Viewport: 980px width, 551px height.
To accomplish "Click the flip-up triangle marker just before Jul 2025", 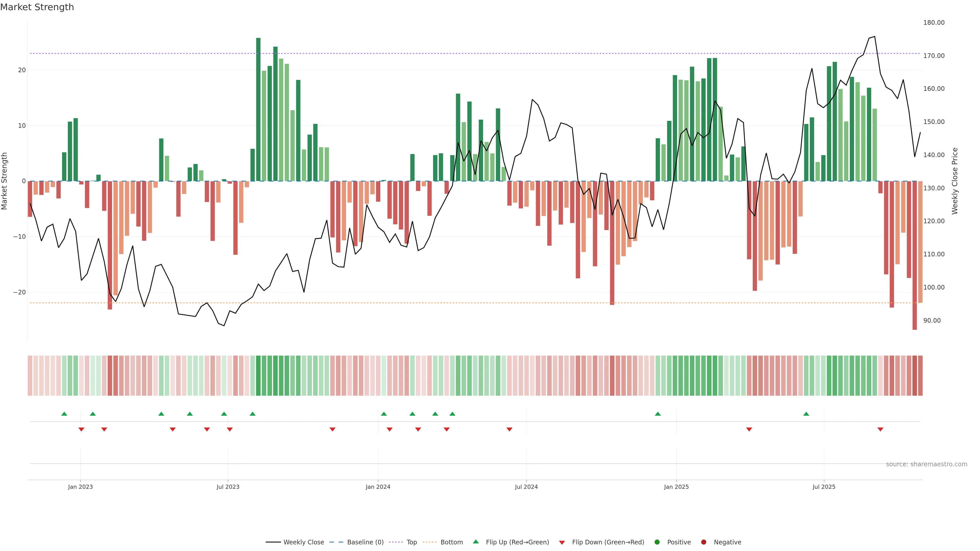I will pos(806,414).
